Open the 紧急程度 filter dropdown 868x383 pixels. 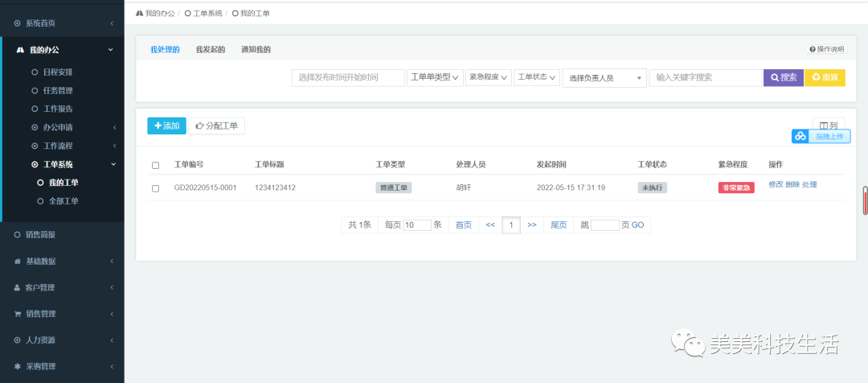pyautogui.click(x=489, y=78)
